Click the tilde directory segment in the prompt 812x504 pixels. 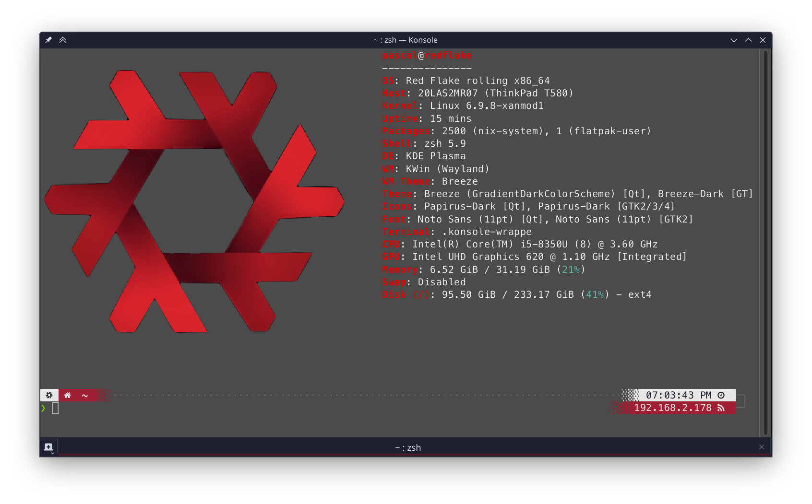(x=85, y=396)
